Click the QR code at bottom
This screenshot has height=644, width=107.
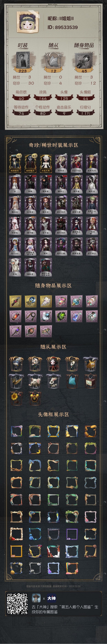[x=17, y=604]
